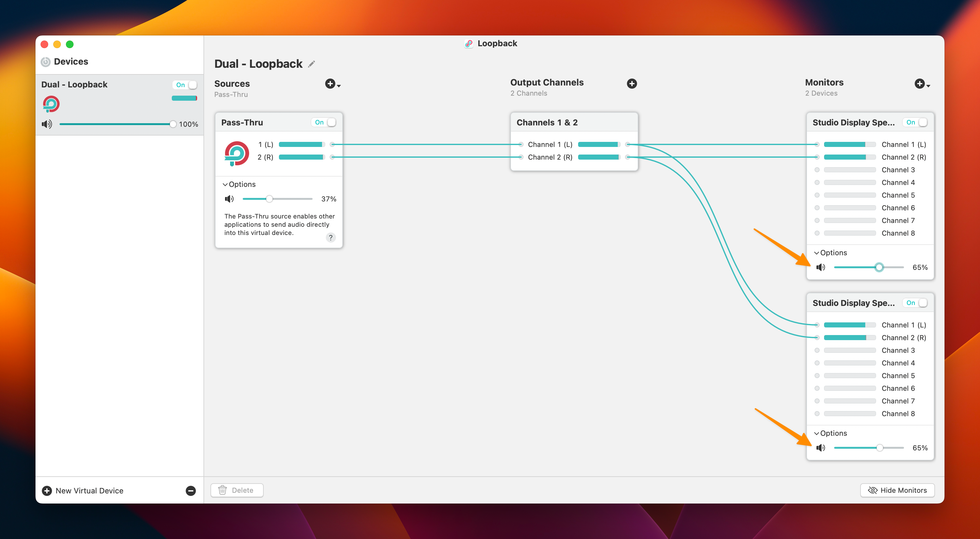Image resolution: width=980 pixels, height=539 pixels.
Task: Click first Studio Display monitor speaker icon
Action: pyautogui.click(x=821, y=267)
